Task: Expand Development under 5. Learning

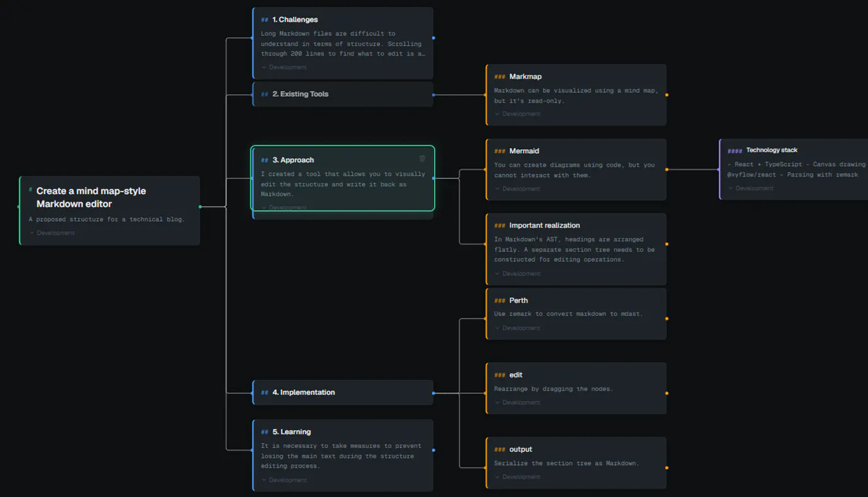Action: coord(284,480)
